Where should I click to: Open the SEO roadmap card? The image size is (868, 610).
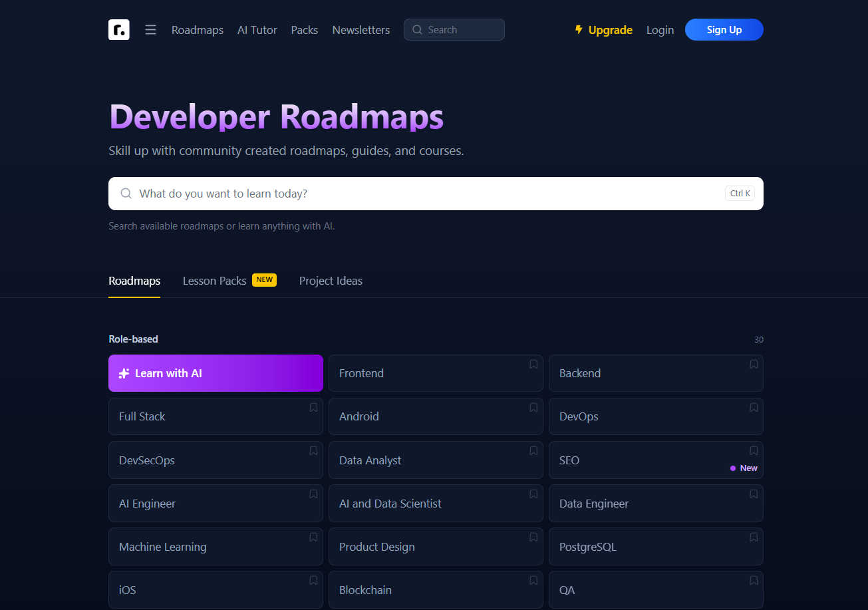pos(656,460)
